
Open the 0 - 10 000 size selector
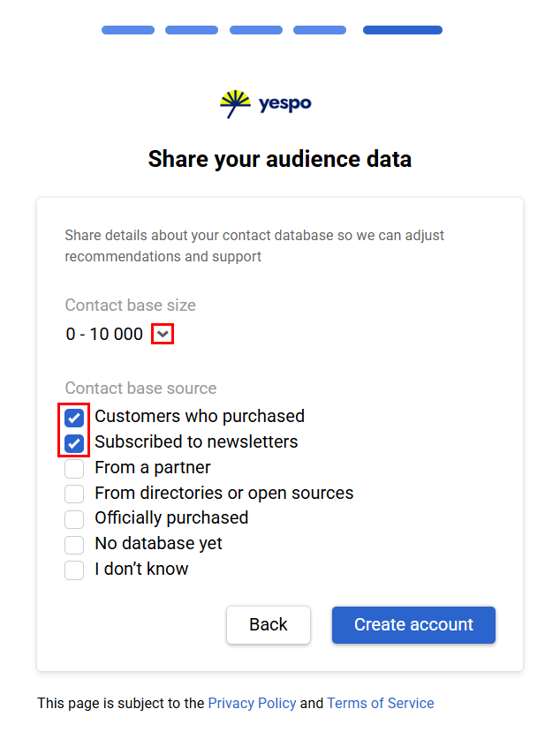[x=104, y=334]
